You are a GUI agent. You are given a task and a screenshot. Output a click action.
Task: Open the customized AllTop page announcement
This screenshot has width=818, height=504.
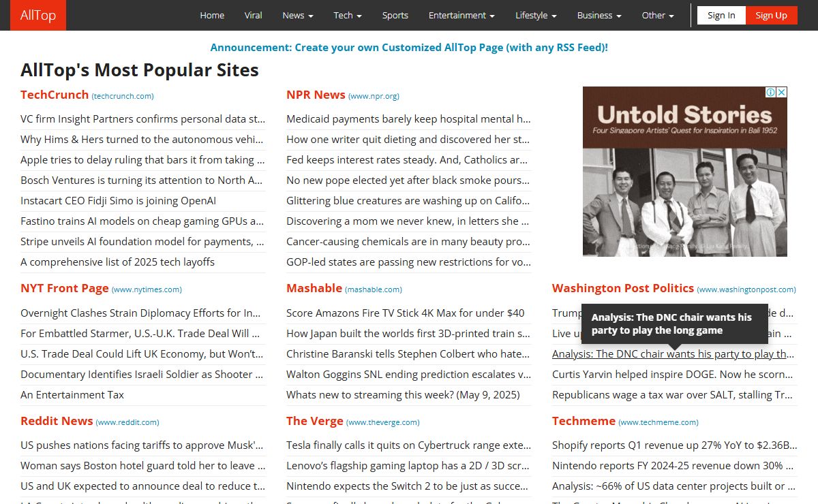pyautogui.click(x=409, y=48)
